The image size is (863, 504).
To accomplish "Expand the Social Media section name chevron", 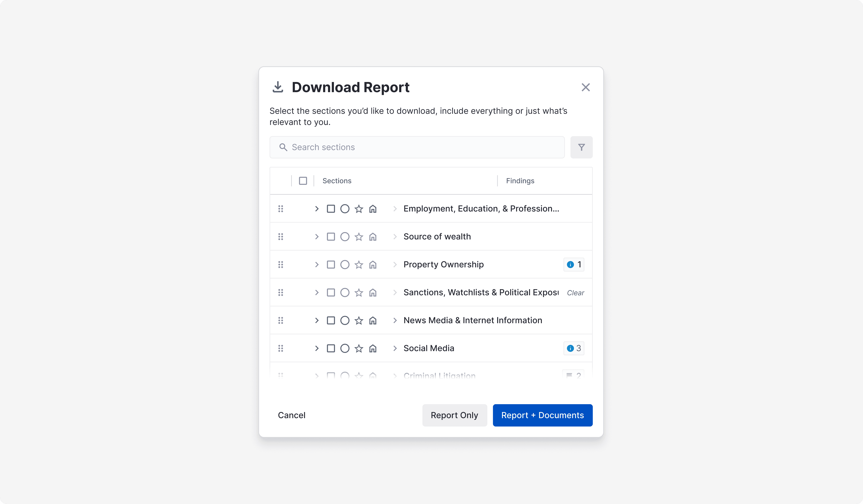I will coord(395,348).
